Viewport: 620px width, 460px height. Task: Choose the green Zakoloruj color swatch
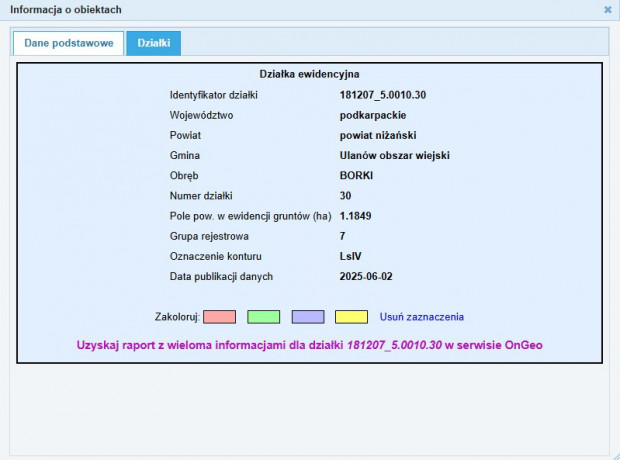[x=263, y=317]
